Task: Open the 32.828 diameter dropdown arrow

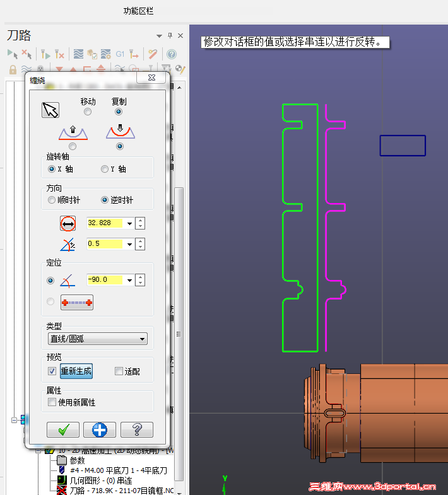Action: point(129,223)
